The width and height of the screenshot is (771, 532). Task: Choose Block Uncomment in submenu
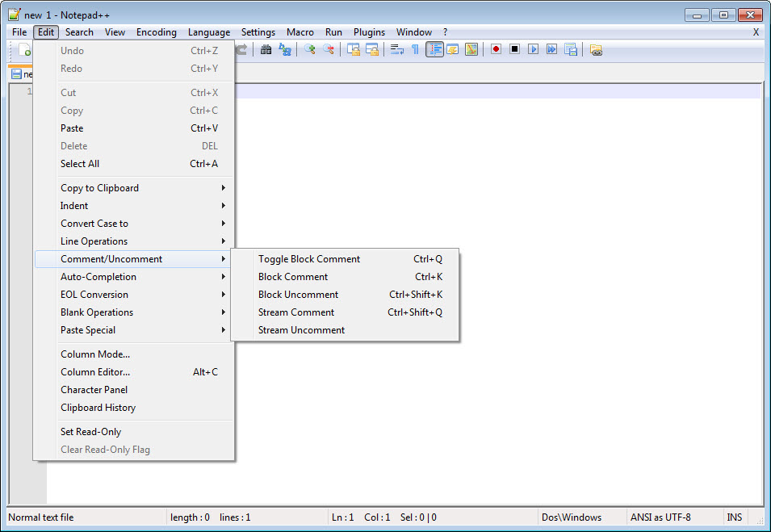345,295
